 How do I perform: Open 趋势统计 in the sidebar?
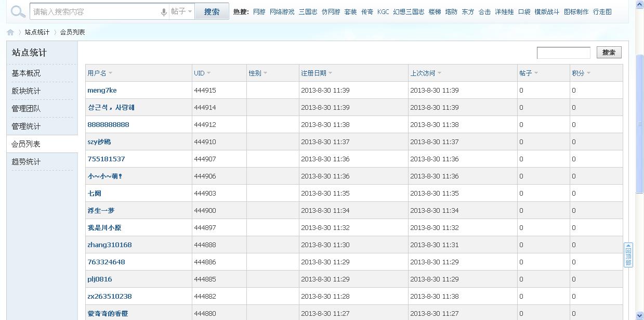point(26,162)
